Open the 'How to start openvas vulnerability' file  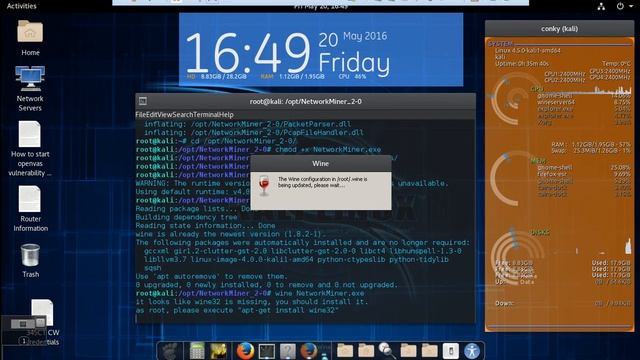(x=30, y=134)
